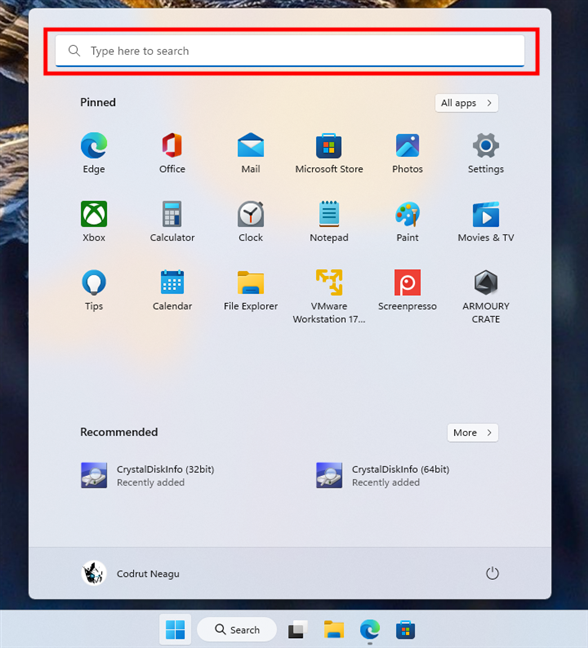The width and height of the screenshot is (588, 648).
Task: Click the taskbar Search box
Action: (237, 630)
